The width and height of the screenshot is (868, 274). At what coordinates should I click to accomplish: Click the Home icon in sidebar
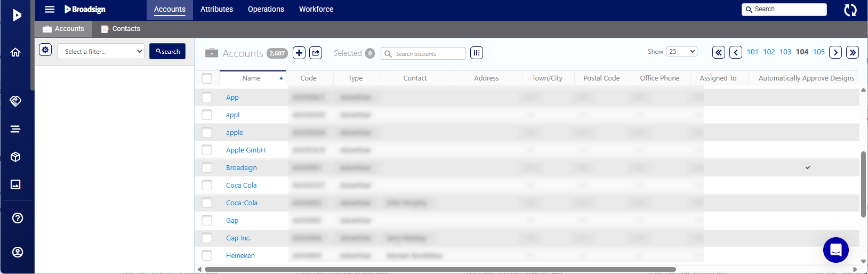[x=16, y=52]
